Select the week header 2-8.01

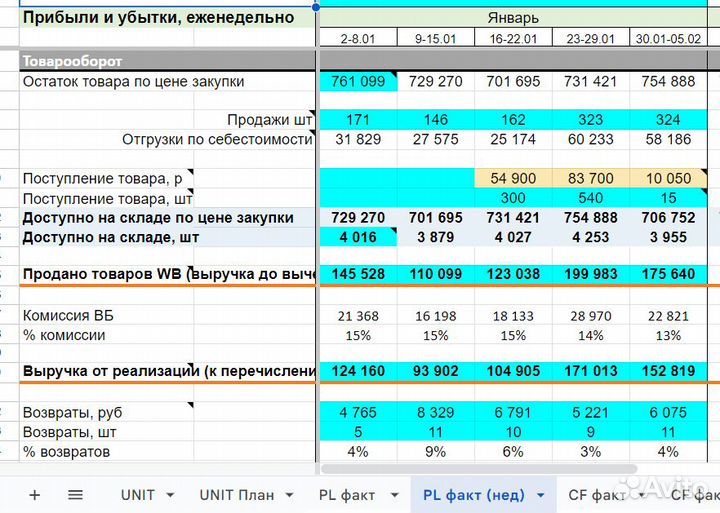pyautogui.click(x=358, y=38)
